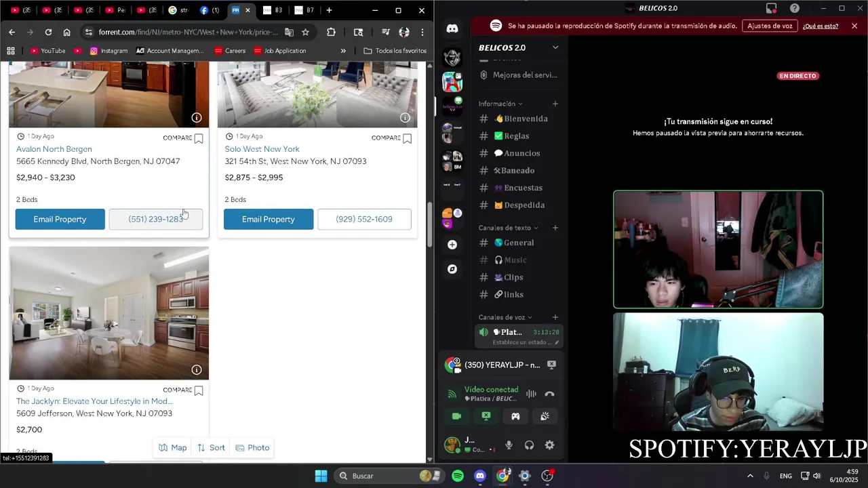Screen dimensions: 868x488
Task: Expand the BELICOS 2.0 server dropdown
Action: (x=555, y=47)
